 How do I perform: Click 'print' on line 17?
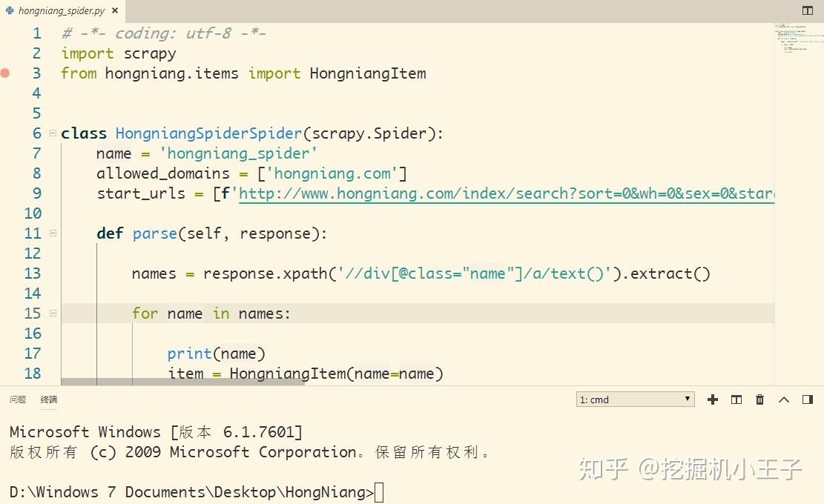tap(189, 354)
